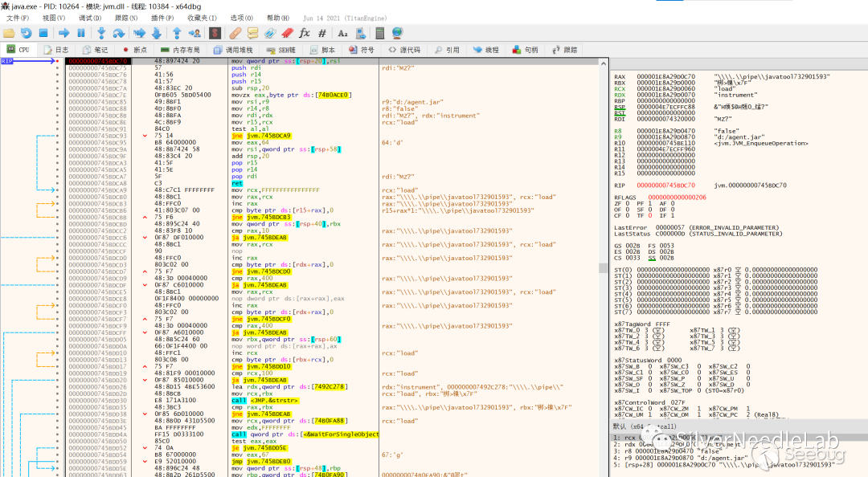This screenshot has height=477, width=868.
Task: Toggle breakpoint bullet at address 745BDC93
Action: 57,136
